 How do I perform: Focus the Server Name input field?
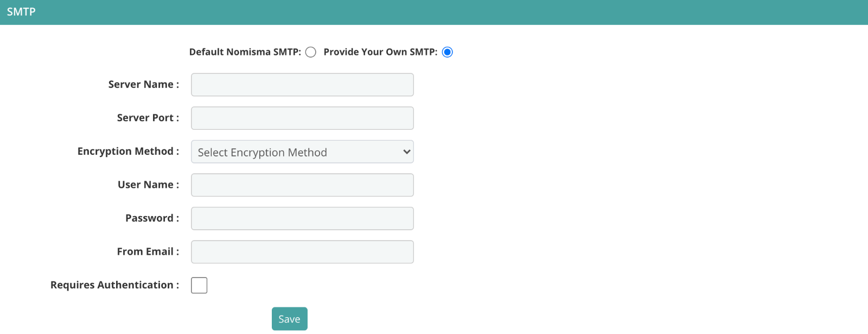click(302, 85)
